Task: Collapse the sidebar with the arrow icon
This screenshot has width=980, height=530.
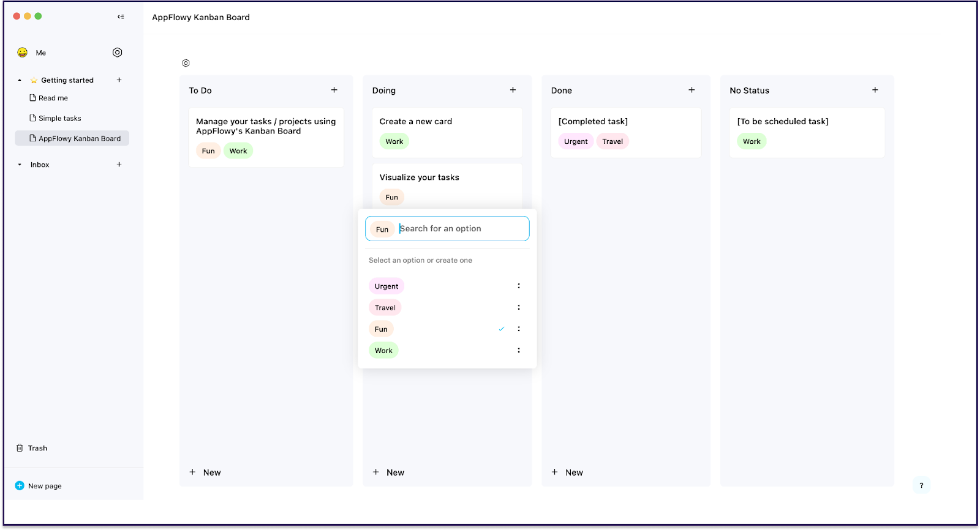Action: (x=121, y=17)
